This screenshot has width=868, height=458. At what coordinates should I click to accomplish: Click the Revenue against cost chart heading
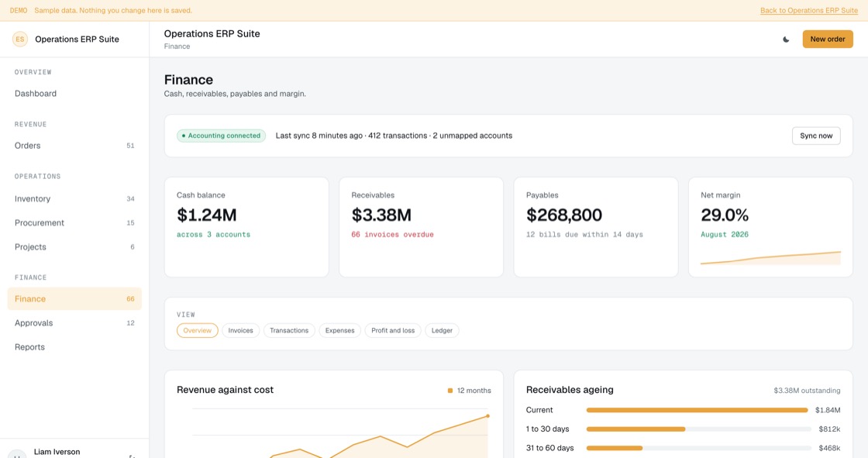pos(226,390)
